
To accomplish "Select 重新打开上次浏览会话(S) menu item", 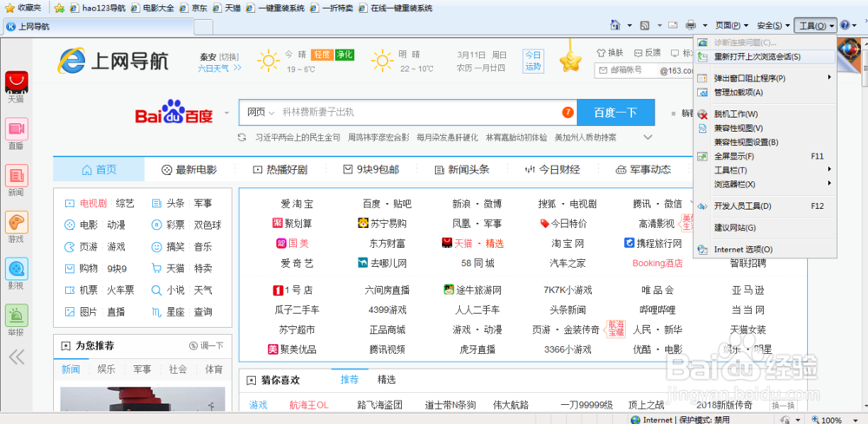I will [765, 56].
